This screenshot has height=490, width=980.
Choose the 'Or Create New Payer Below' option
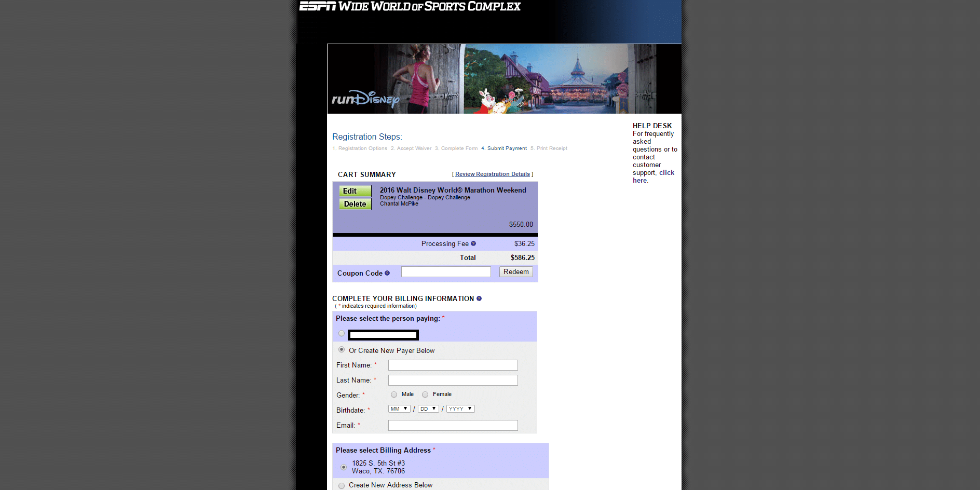point(342,350)
